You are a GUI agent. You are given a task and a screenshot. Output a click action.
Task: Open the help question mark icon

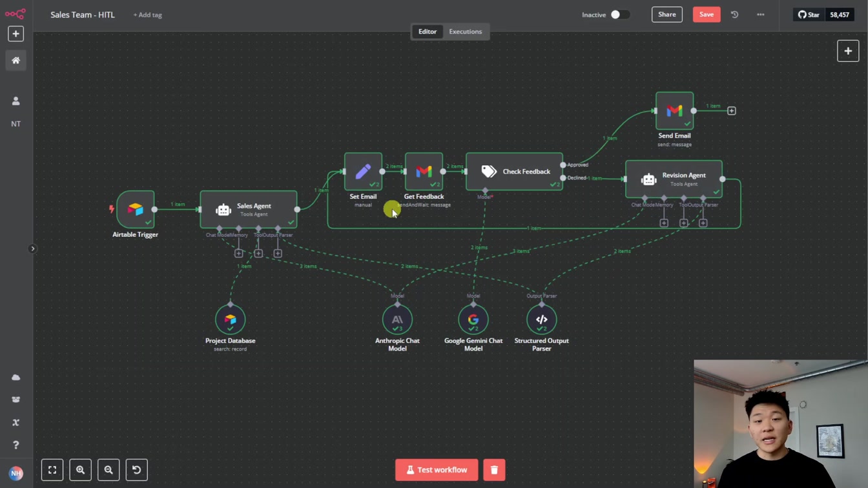[15, 445]
